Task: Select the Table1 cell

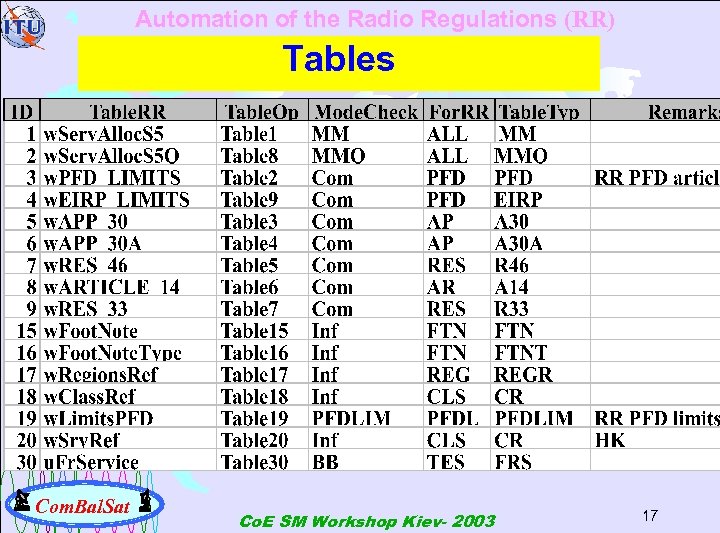Action: (262, 133)
